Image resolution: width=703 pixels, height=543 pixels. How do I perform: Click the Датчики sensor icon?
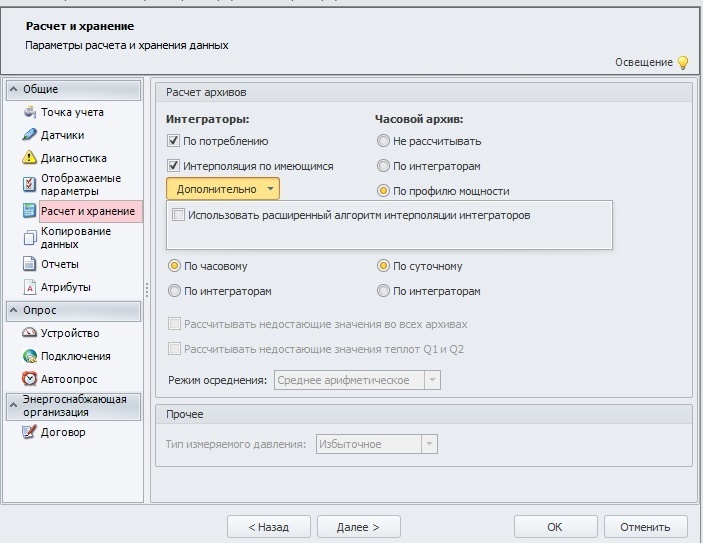[x=30, y=135]
